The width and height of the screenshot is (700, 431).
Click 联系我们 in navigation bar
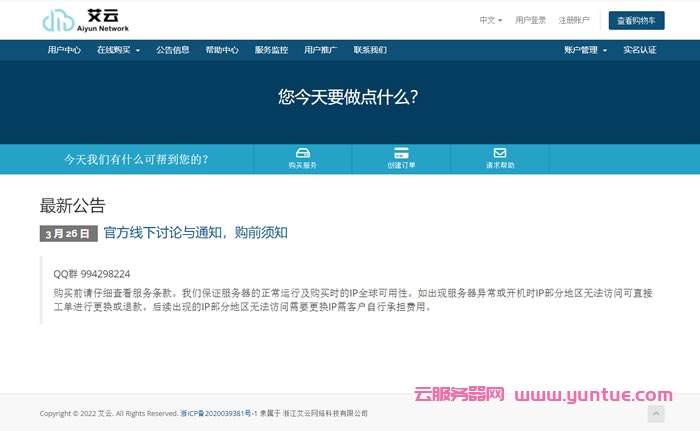[x=369, y=49]
